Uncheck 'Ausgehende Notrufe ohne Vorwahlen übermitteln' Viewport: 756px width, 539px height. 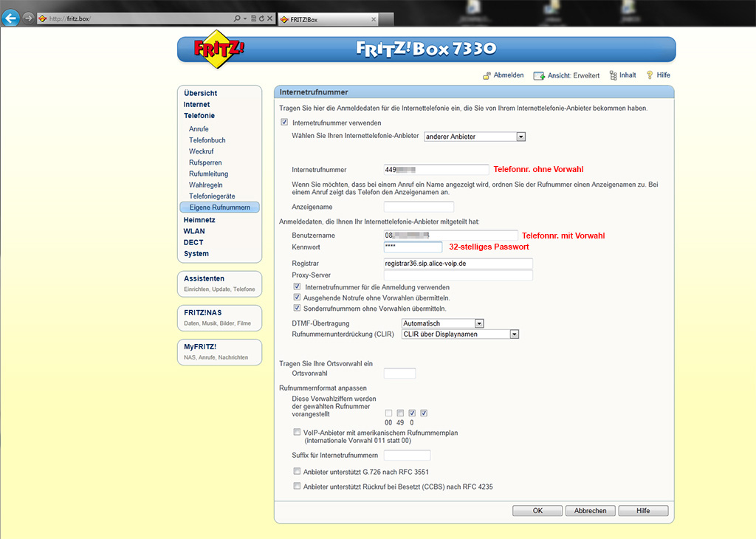coord(298,298)
